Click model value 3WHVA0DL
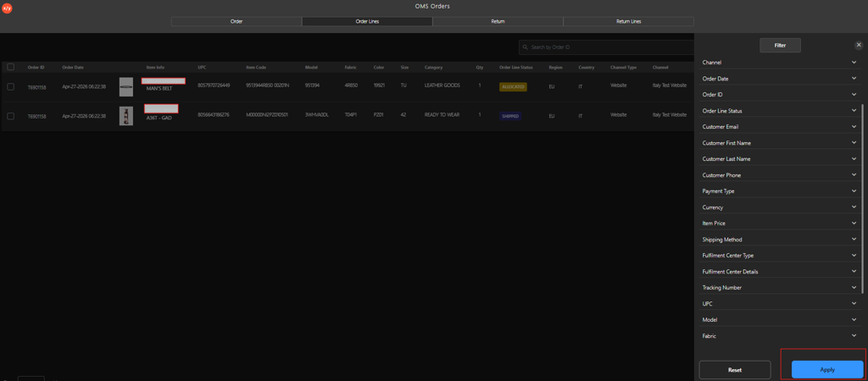Screen dimensions: 868x381 [317, 114]
